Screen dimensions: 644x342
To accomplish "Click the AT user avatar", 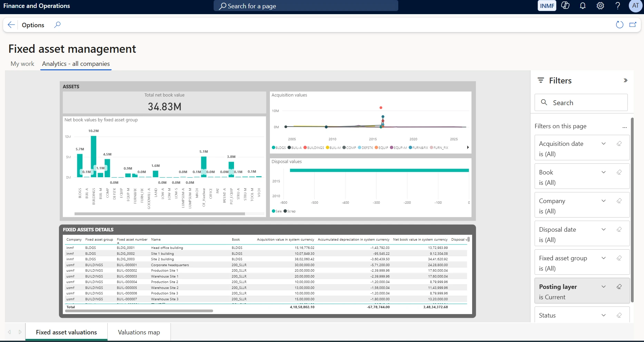I will pos(635,6).
